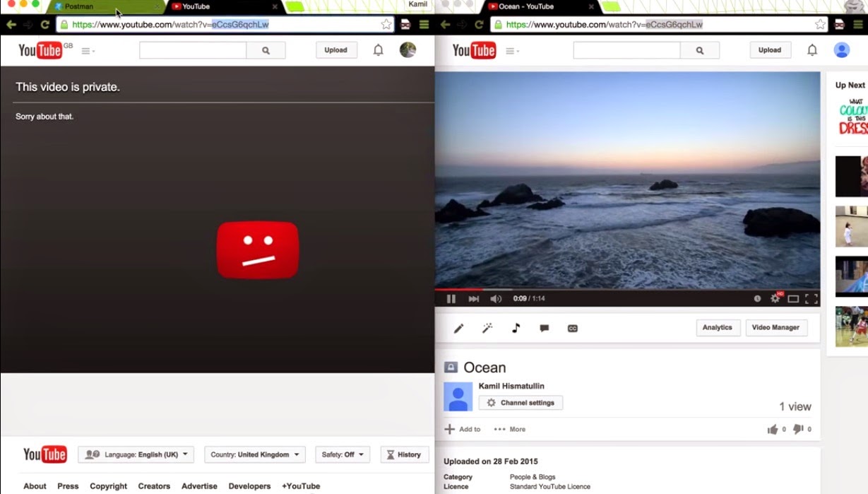868x494 pixels.
Task: Switch to YouTube tab in left window
Action: pos(223,6)
